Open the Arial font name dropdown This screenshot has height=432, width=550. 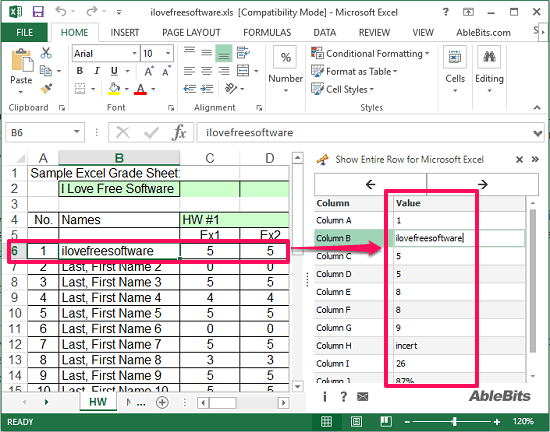point(134,54)
